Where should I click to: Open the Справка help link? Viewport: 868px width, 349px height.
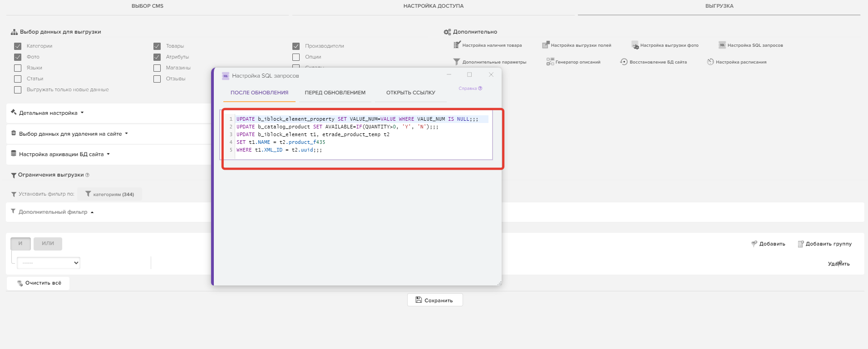470,88
